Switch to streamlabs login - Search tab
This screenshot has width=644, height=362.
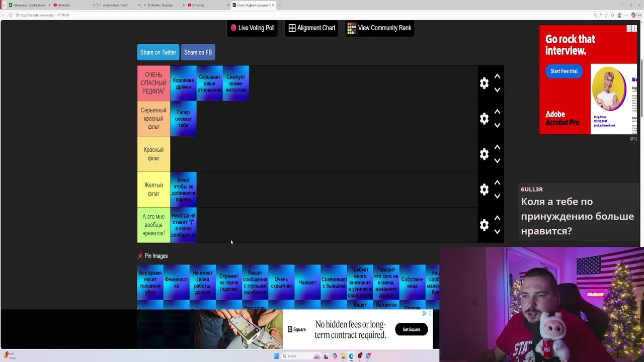[118, 5]
